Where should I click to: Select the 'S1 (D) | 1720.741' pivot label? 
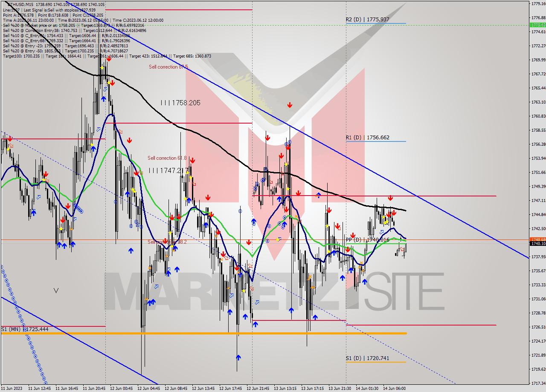click(367, 358)
